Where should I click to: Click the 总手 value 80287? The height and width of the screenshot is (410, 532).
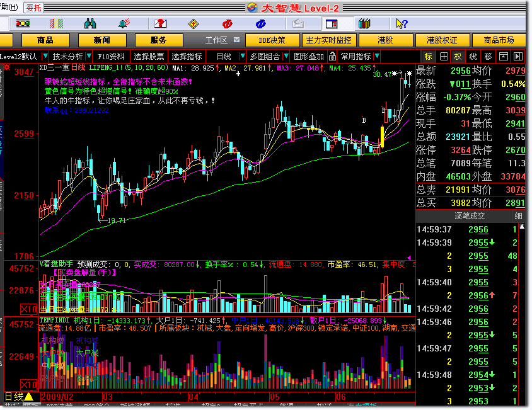(x=458, y=111)
